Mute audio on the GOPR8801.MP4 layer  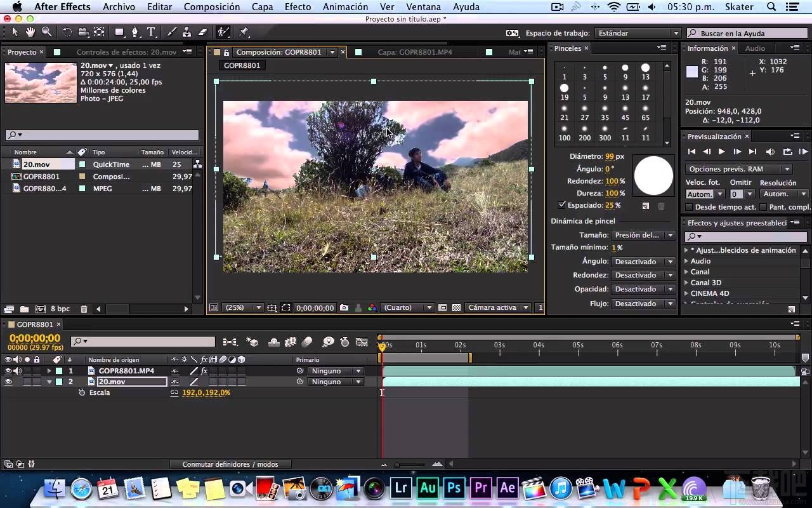(16, 370)
